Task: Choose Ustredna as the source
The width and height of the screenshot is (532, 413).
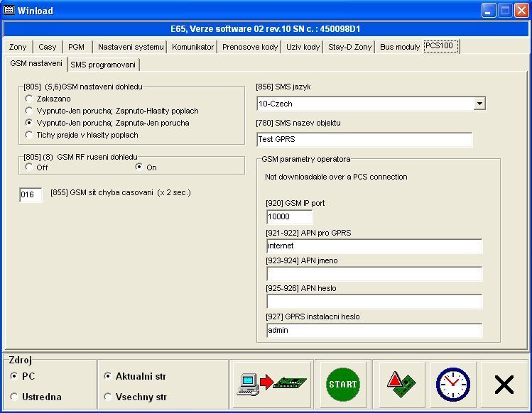Action: [14, 397]
